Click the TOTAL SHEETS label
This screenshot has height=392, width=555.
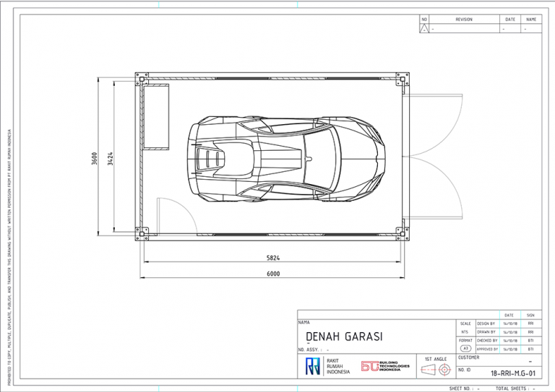510,388
